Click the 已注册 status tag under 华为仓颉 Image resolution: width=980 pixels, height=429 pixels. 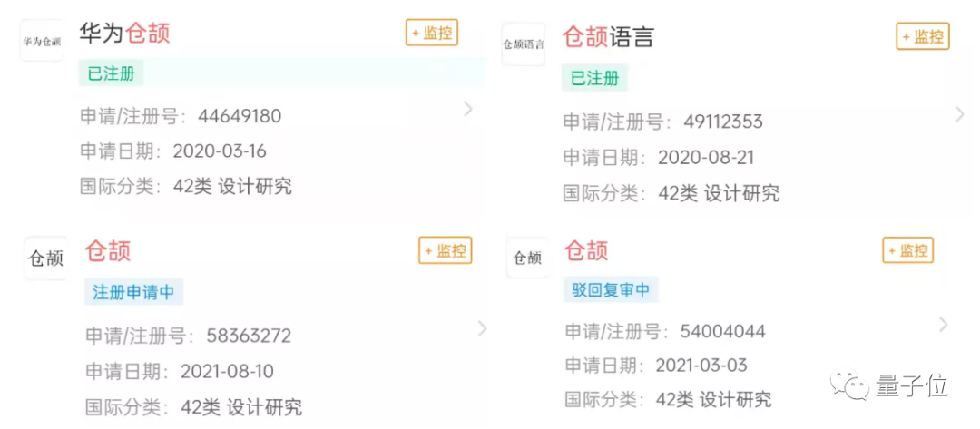coord(111,73)
